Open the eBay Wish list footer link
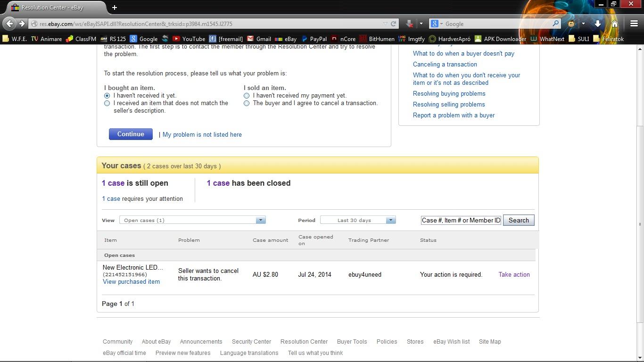This screenshot has height=362, width=644. click(452, 341)
